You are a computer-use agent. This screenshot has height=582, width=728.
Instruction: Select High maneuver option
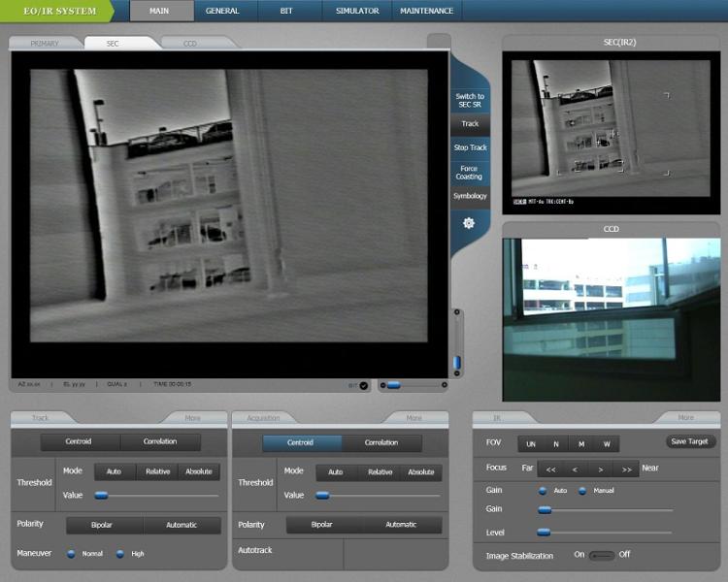pos(119,554)
